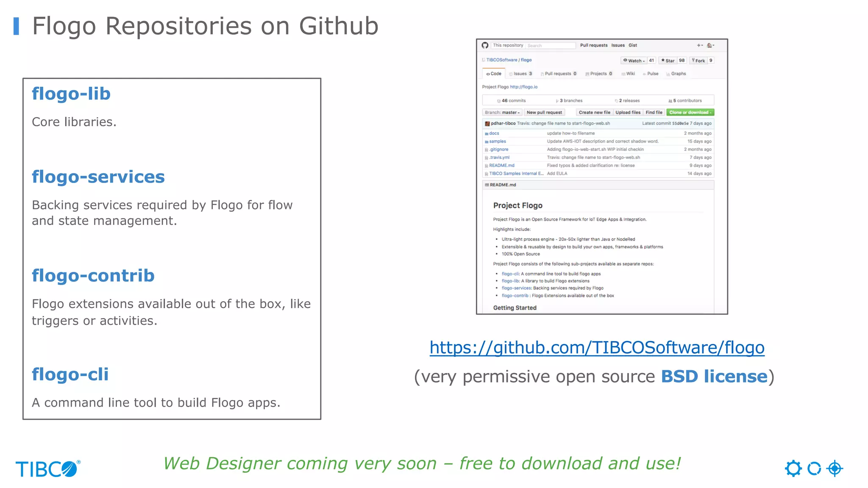Screen dimensions: 868x488
Task: Open Pull requests in top navigation
Action: [x=593, y=45]
